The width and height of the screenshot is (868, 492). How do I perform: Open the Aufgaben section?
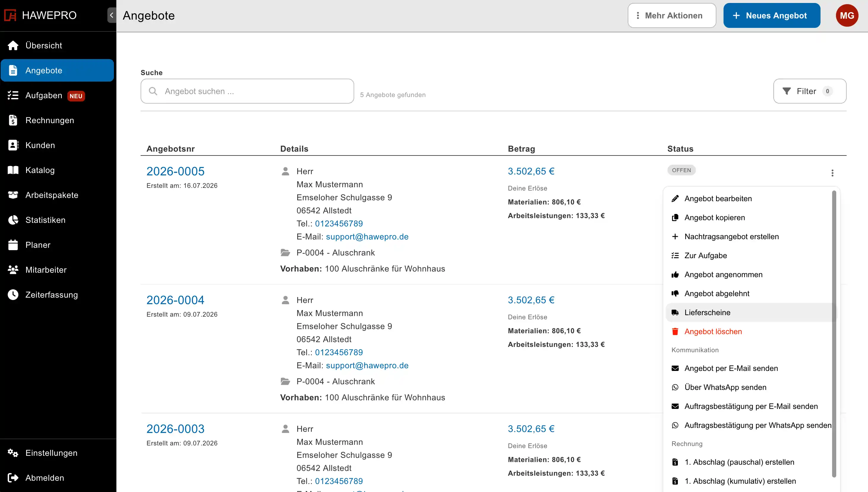(x=57, y=95)
